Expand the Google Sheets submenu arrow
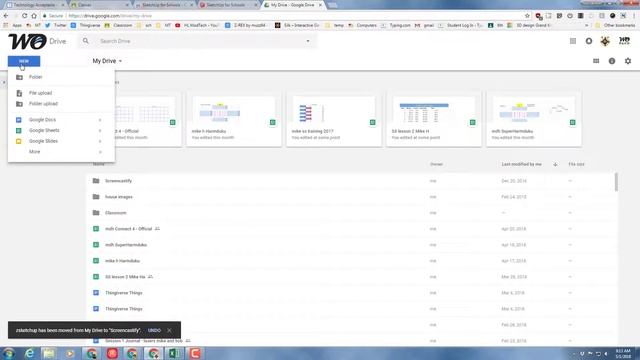The width and height of the screenshot is (640, 360). pos(100,131)
